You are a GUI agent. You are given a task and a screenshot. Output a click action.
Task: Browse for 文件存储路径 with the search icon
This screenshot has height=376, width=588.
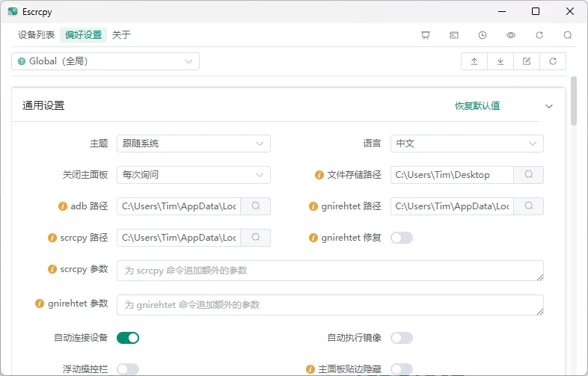coord(528,175)
